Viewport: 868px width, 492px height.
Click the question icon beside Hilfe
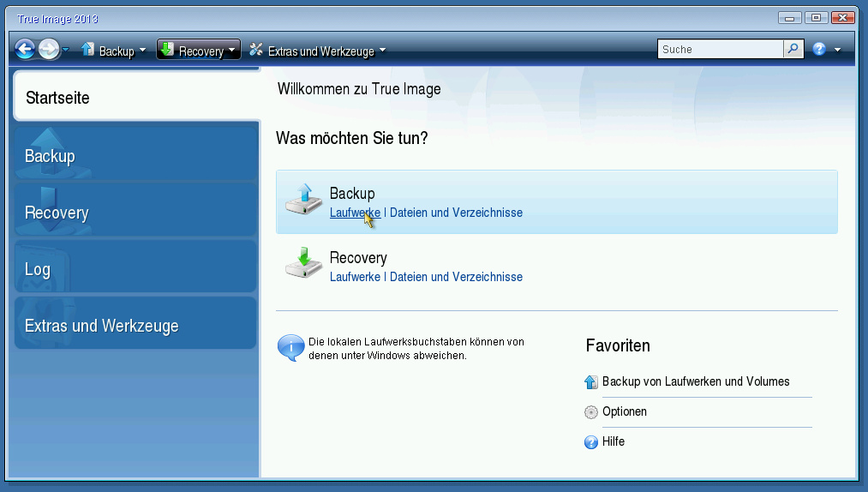pyautogui.click(x=591, y=442)
